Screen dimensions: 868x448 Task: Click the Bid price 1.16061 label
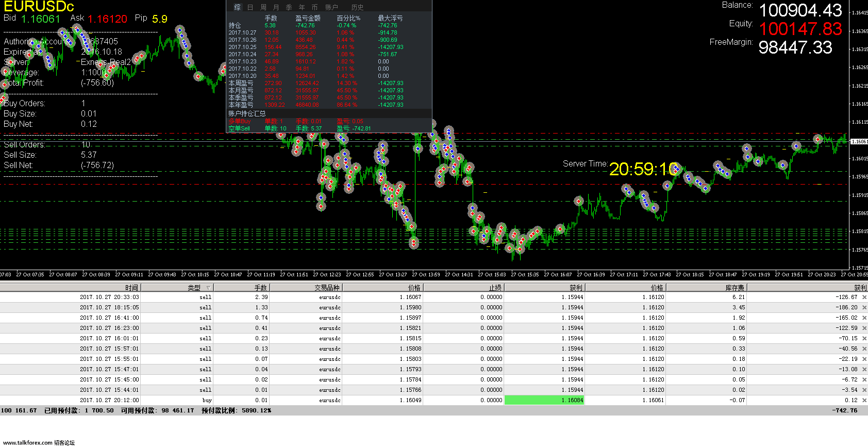(x=41, y=19)
